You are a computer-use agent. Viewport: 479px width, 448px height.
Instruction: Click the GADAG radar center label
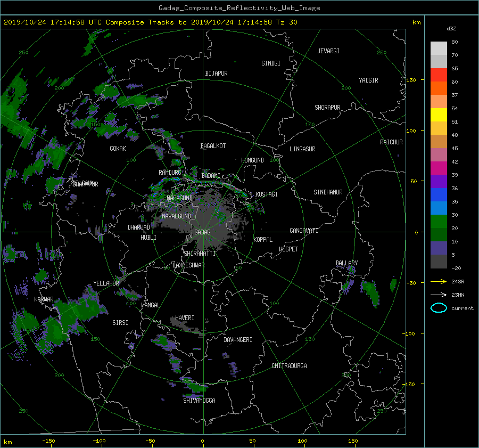click(x=203, y=232)
